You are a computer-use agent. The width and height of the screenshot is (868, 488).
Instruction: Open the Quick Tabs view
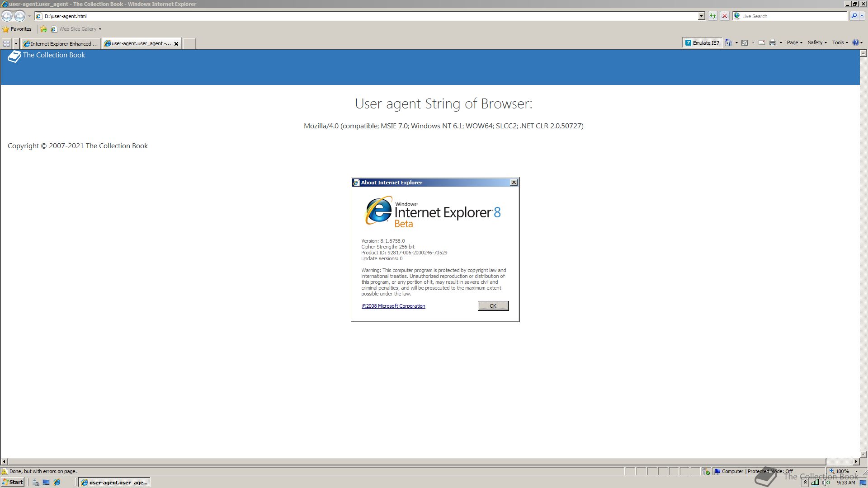6,43
